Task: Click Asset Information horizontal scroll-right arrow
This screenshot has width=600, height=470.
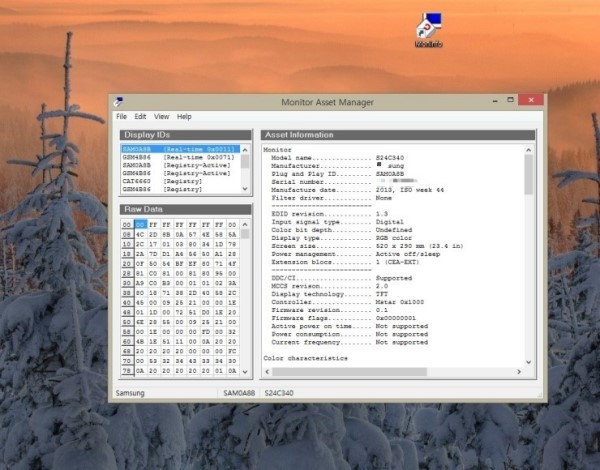Action: 519,372
